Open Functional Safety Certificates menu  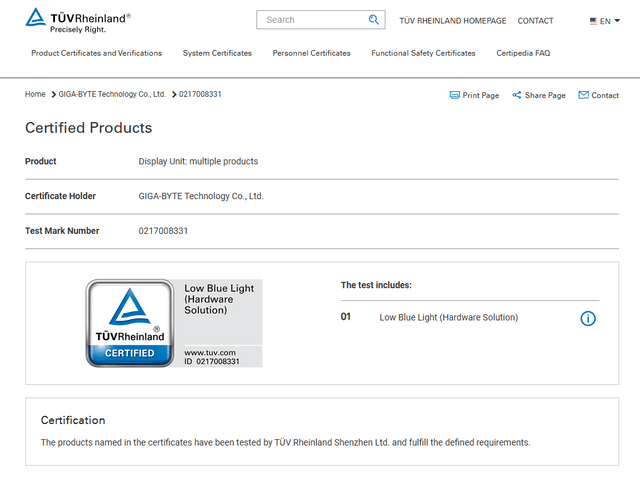(423, 53)
